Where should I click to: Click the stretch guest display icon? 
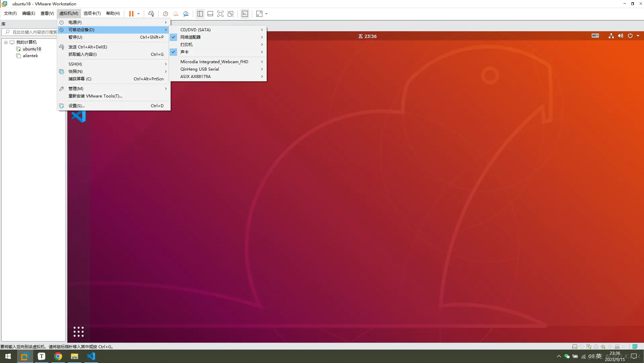tap(259, 14)
